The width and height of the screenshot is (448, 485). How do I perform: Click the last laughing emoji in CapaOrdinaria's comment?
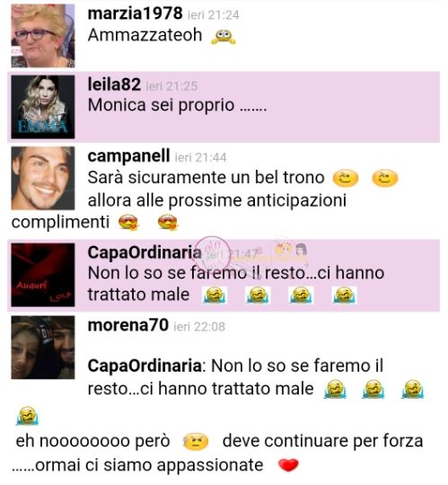344,295
